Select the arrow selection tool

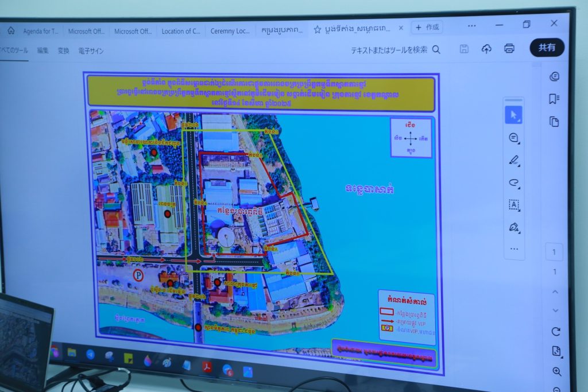point(513,115)
